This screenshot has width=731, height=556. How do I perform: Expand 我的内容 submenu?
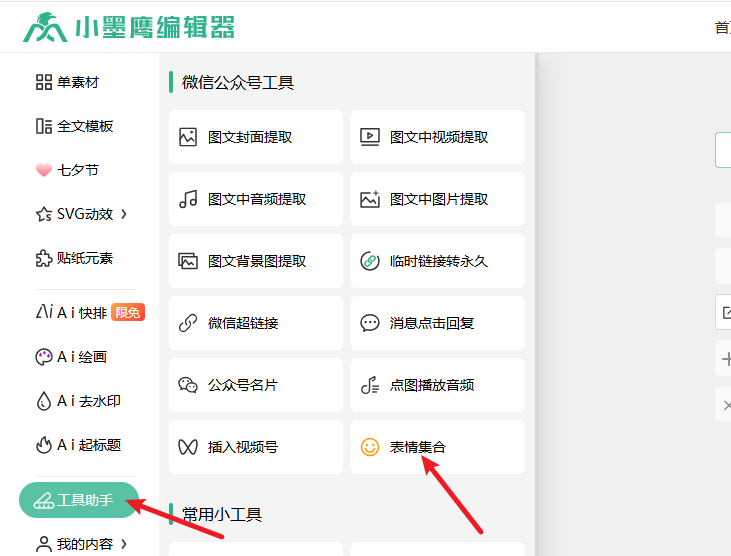coord(124,544)
